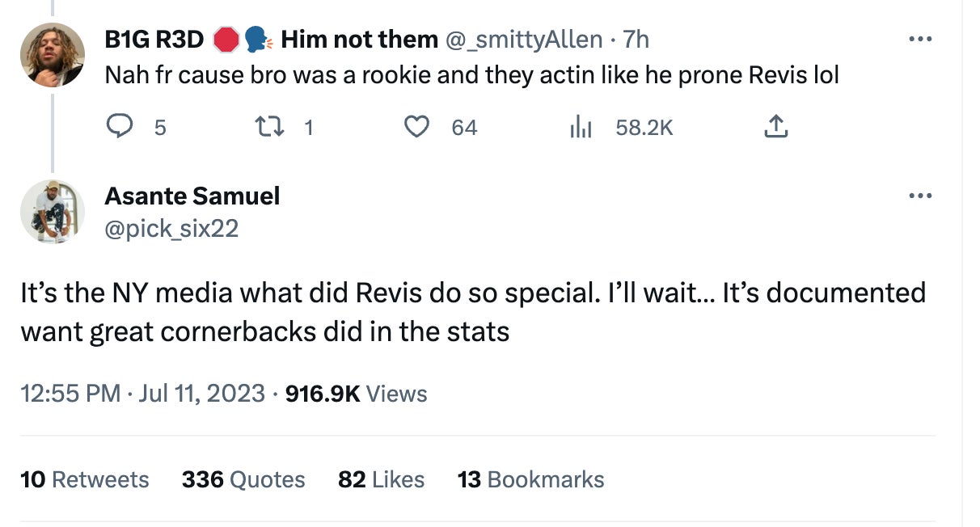Open more options on Asante Samuel tweet
Screen dimensions: 980x527
(x=919, y=196)
